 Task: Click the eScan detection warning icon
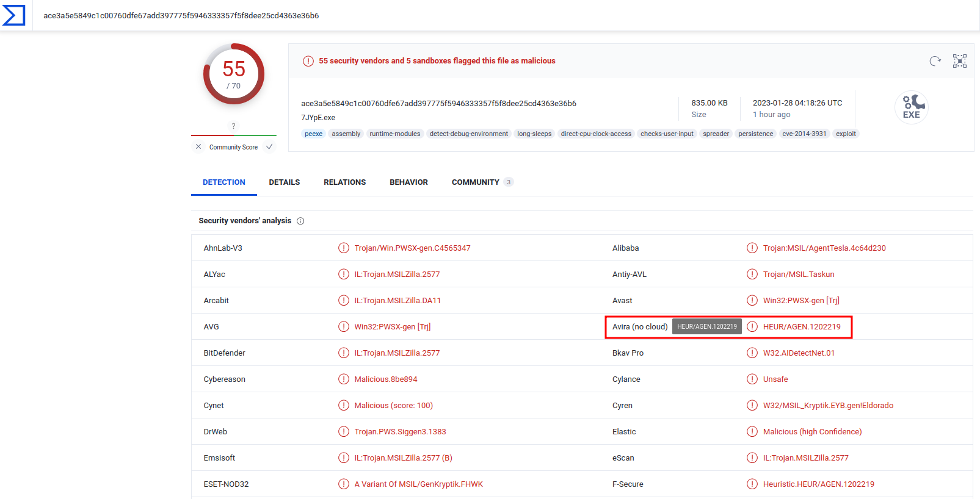pos(752,458)
